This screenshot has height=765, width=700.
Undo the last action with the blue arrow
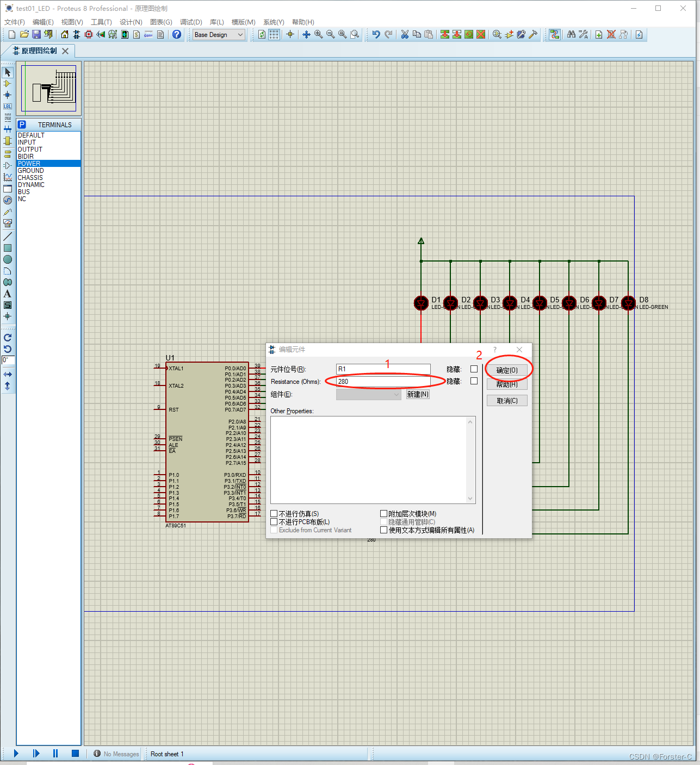click(x=376, y=34)
